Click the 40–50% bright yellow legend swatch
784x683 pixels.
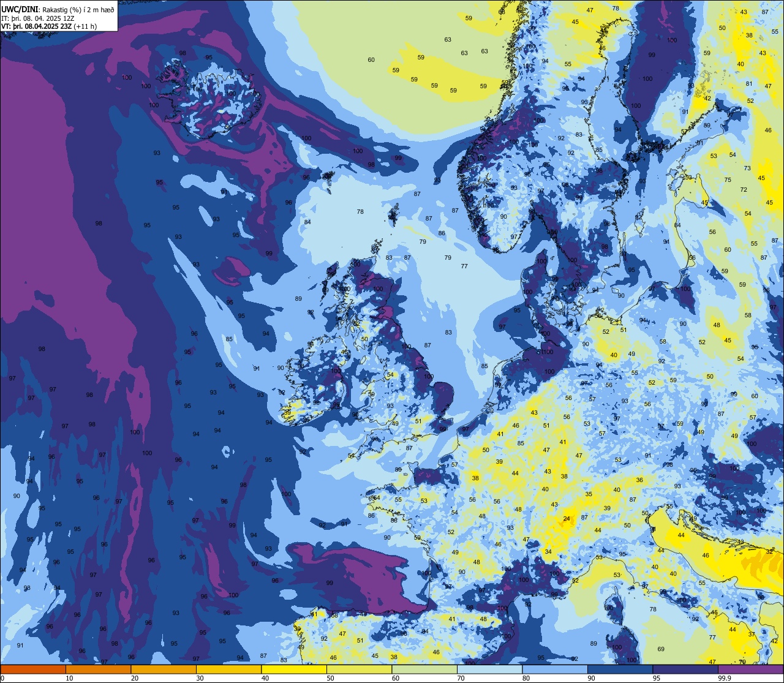294,669
